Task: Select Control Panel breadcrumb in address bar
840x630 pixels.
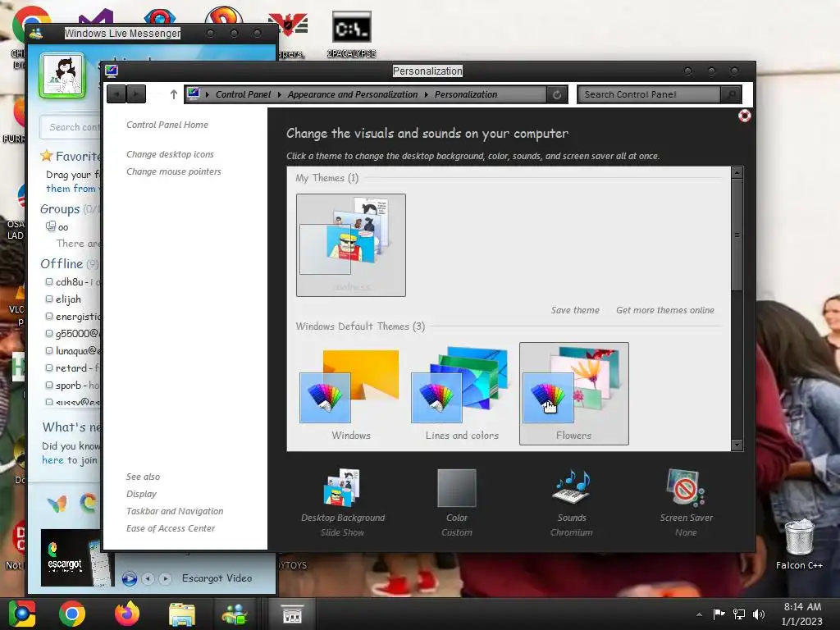Action: coord(243,94)
